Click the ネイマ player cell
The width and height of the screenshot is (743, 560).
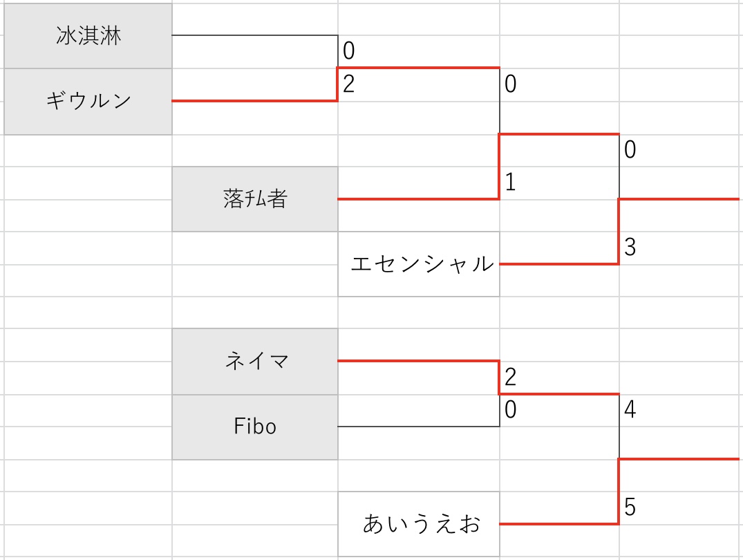point(255,362)
